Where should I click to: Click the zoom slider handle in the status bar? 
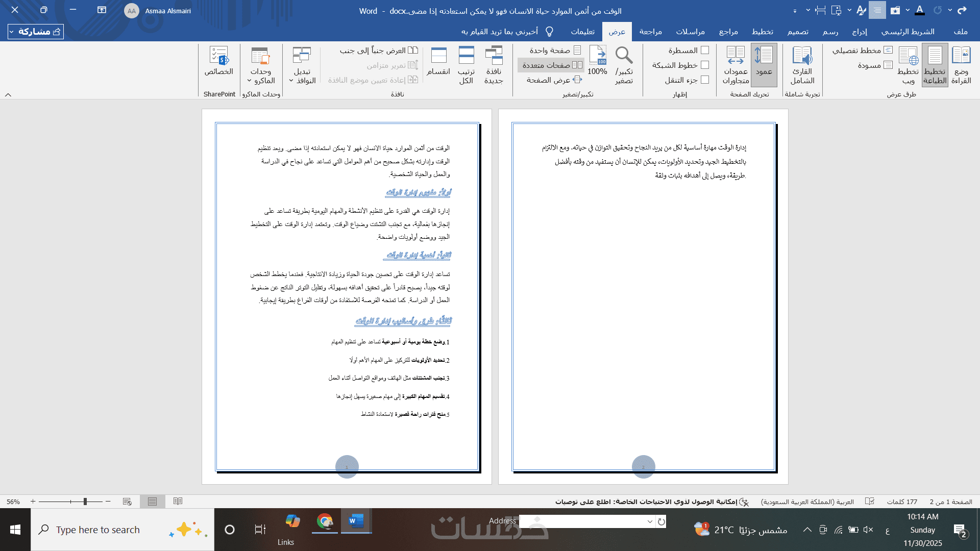coord(85,502)
